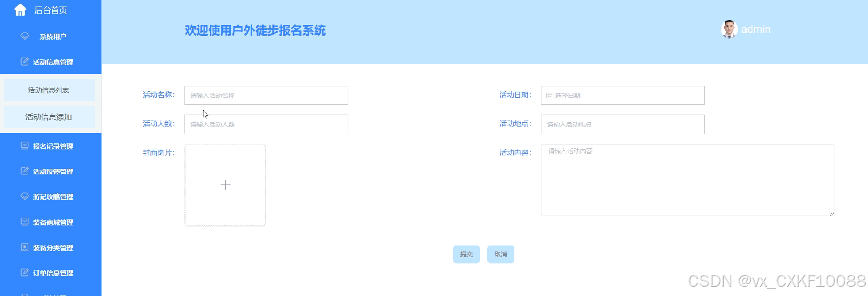Click the admin username text
The width and height of the screenshot is (868, 296).
coord(756,29)
